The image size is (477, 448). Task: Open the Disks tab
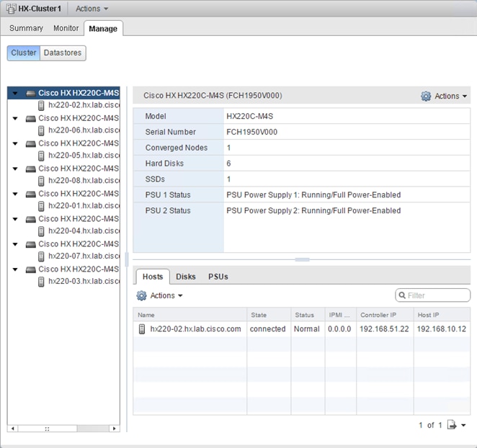pyautogui.click(x=186, y=277)
